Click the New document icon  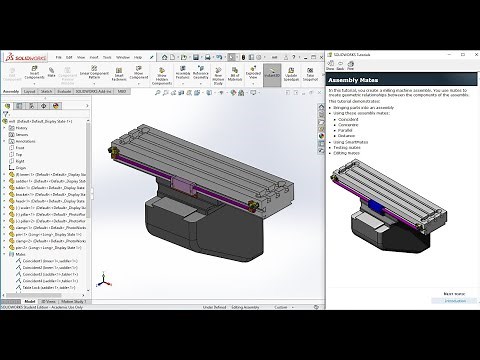173,57
